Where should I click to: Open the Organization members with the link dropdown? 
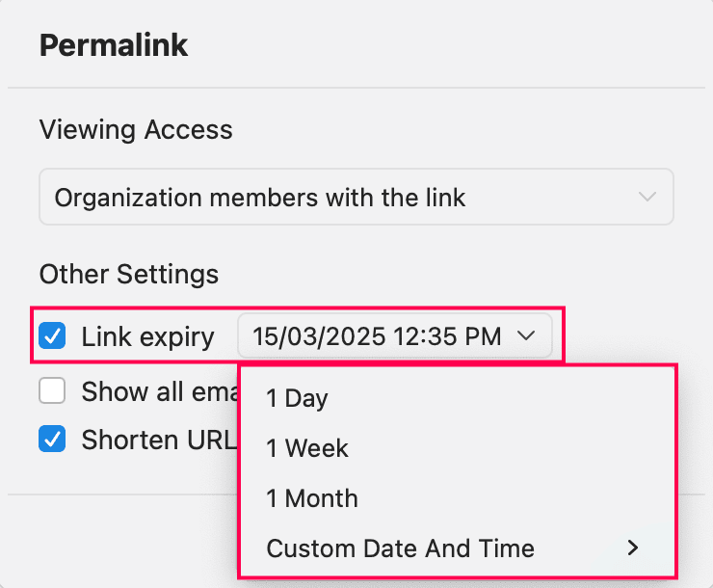356,198
